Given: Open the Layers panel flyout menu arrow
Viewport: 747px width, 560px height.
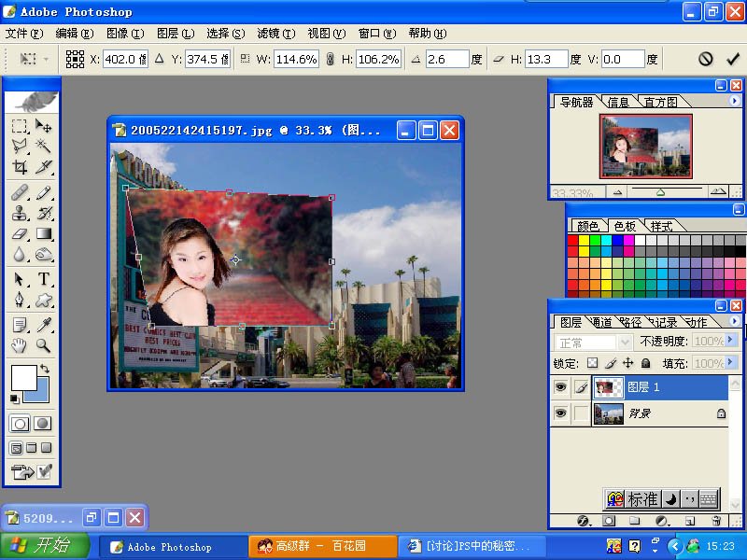Looking at the screenshot, I should 734,321.
